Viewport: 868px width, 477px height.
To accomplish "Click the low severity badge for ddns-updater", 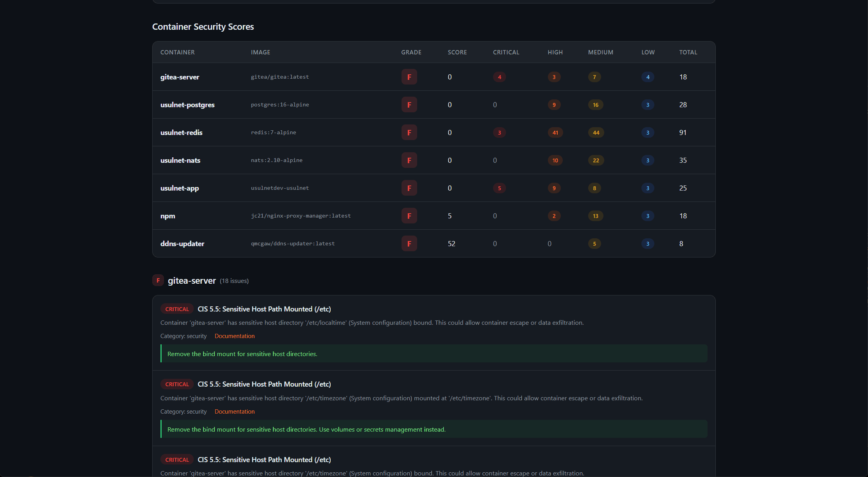I will [x=648, y=243].
